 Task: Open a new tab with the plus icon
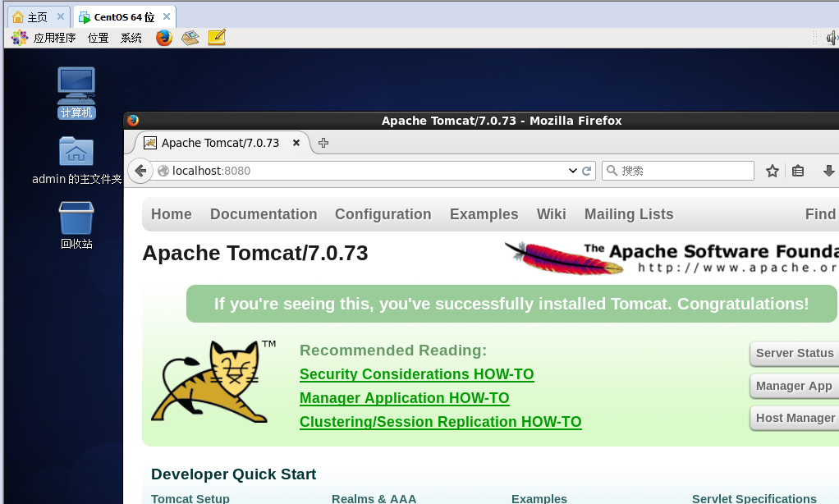point(323,143)
